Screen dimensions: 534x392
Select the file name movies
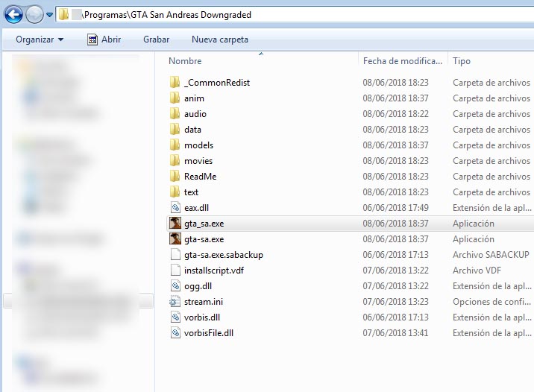[x=198, y=161]
